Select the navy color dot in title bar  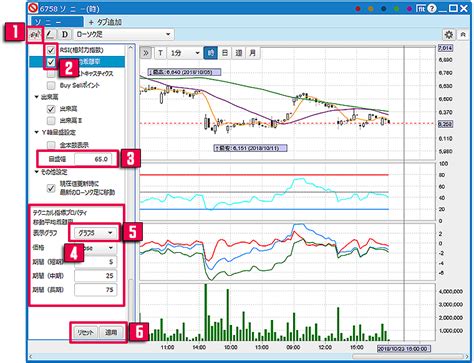(384, 9)
